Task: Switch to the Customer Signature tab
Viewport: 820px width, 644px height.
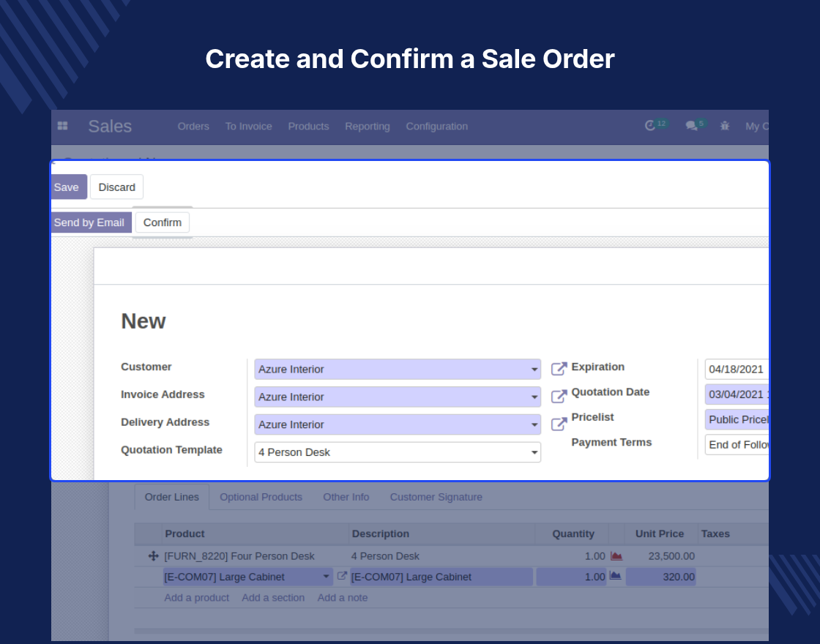Action: click(436, 497)
